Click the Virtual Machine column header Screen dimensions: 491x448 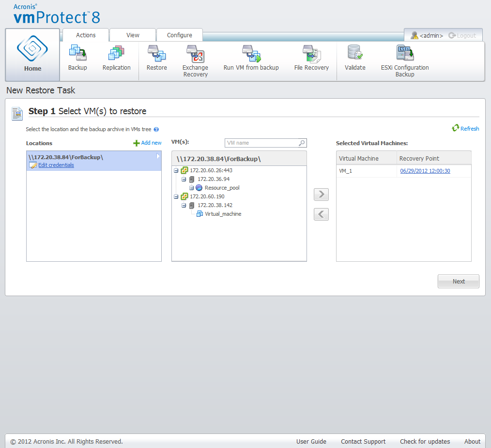[x=367, y=158]
